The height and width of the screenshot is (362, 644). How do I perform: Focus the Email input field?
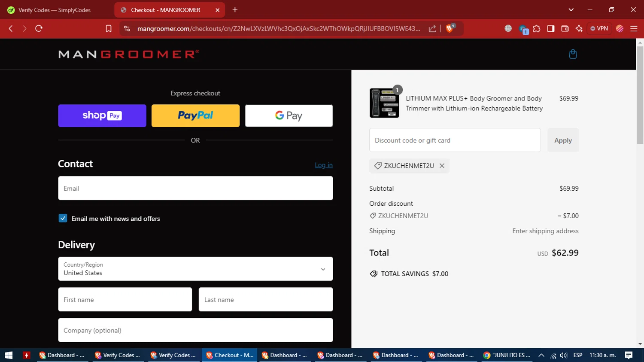click(x=195, y=188)
